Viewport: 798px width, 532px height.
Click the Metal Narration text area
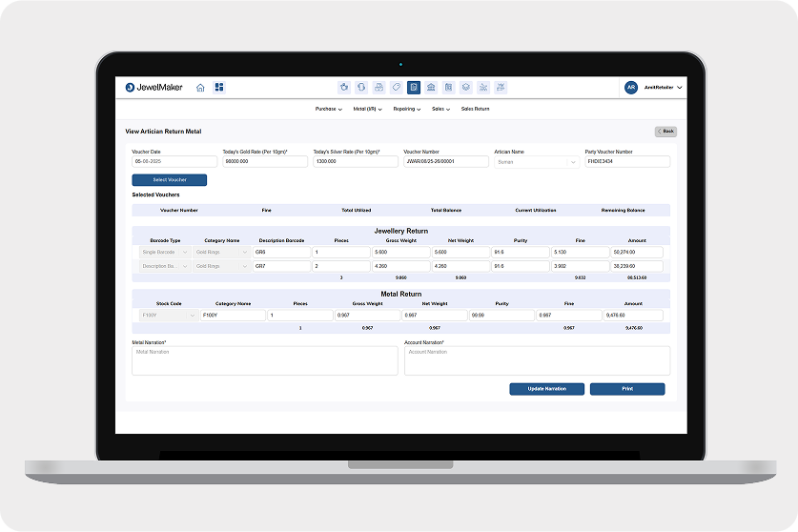264,360
